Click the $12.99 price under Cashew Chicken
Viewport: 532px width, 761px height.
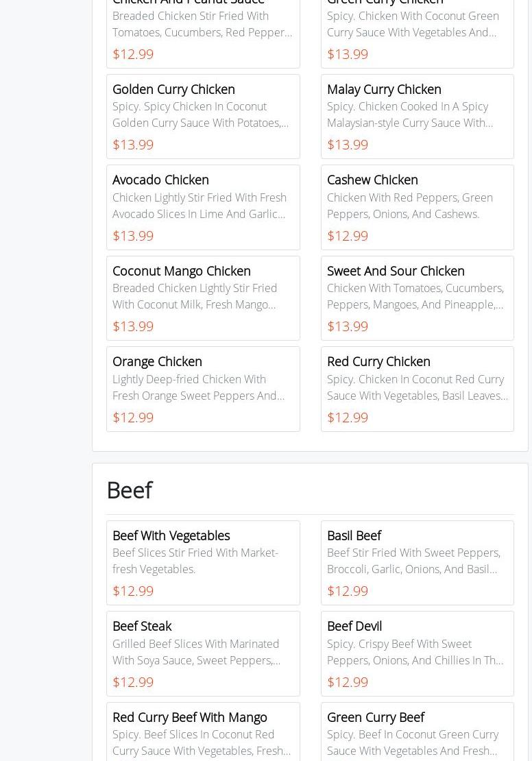click(348, 236)
